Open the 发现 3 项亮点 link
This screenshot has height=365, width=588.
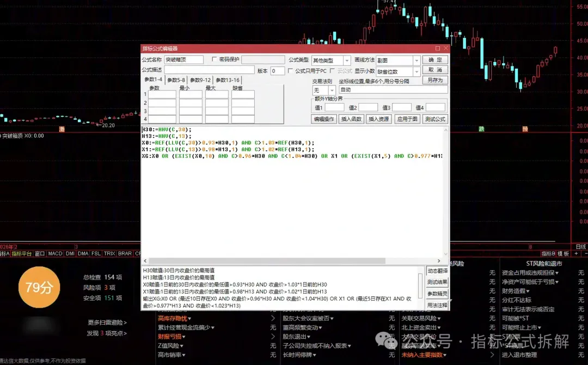[107, 333]
